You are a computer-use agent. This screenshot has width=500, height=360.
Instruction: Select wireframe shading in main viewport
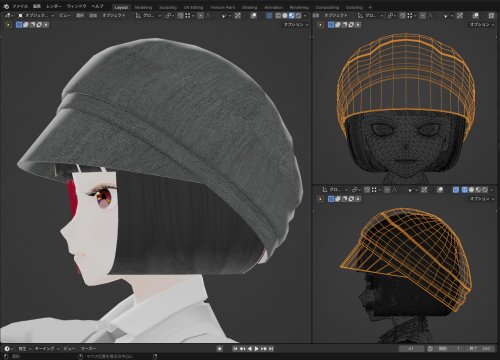(x=278, y=16)
